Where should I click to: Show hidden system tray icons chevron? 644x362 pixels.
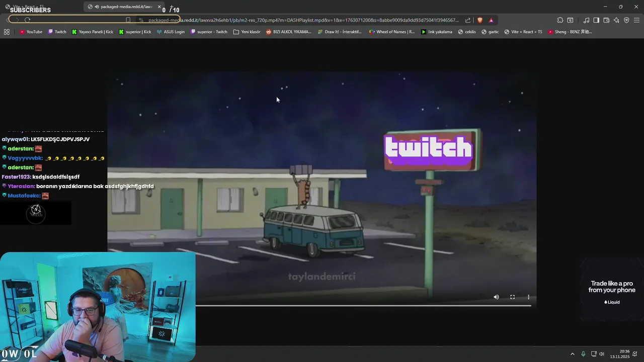[572, 354]
